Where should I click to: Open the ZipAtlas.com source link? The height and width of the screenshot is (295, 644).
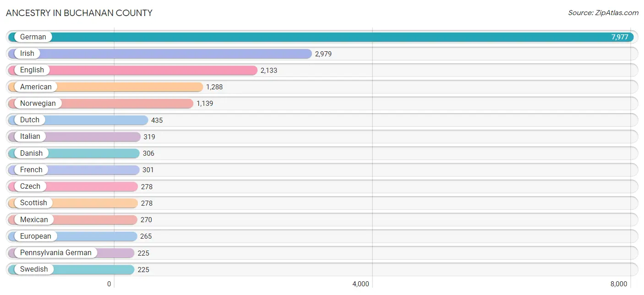point(603,13)
